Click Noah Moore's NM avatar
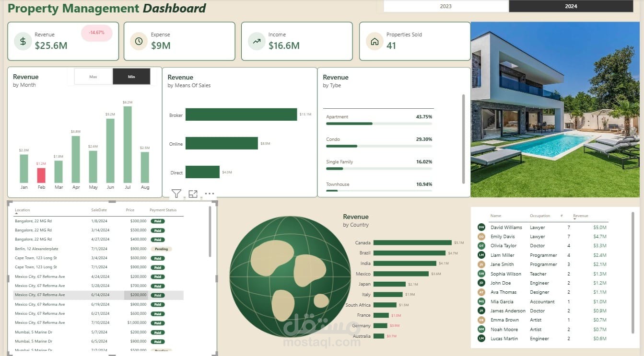Screen dimensions: 644x356 (481, 329)
